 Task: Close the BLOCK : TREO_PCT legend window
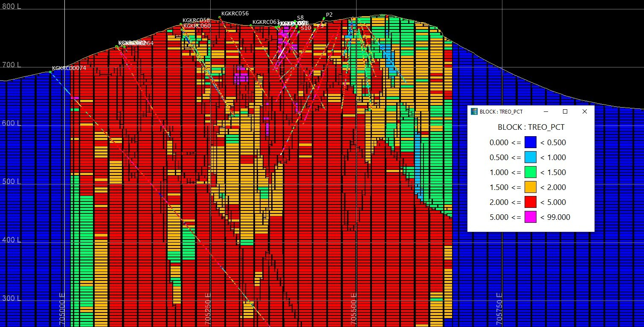[585, 111]
